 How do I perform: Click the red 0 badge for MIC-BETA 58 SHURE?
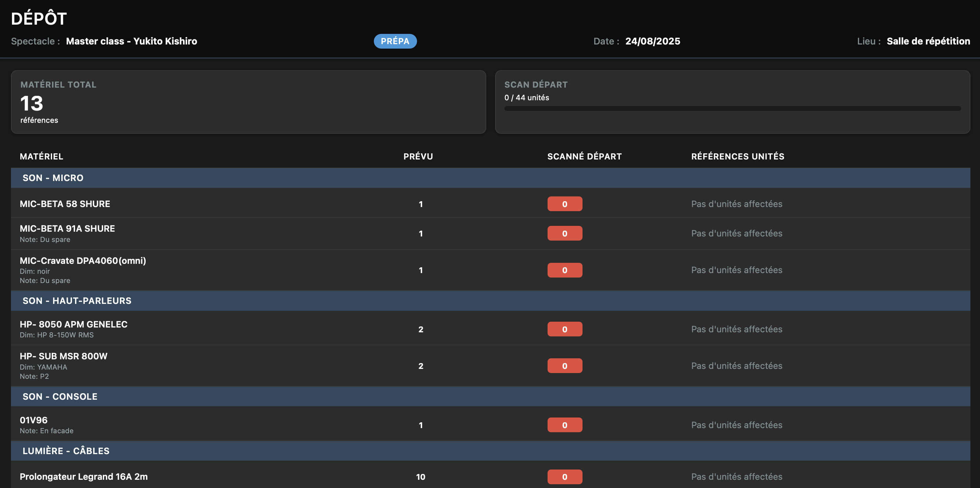tap(565, 204)
